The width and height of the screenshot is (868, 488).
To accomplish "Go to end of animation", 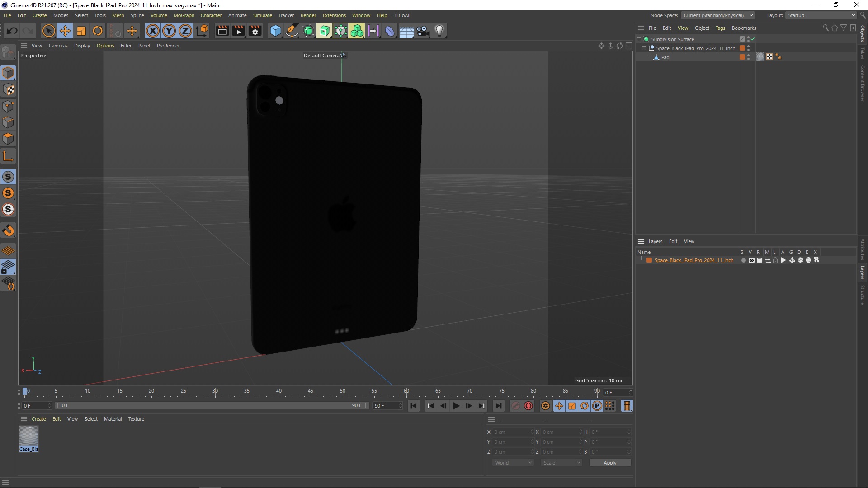I will (498, 406).
